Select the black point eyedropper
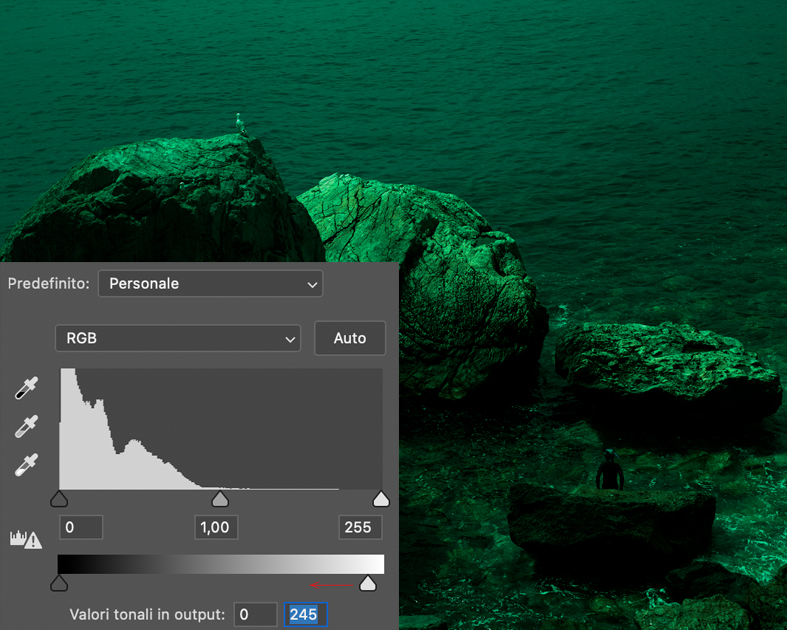 (26, 388)
